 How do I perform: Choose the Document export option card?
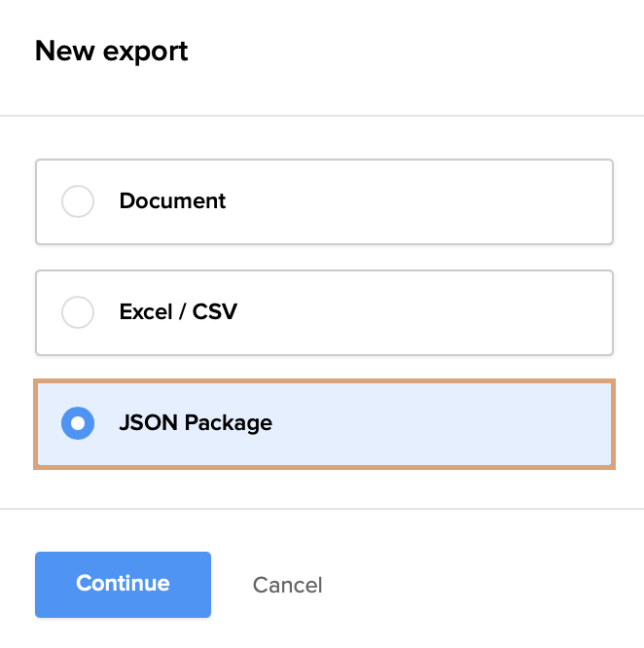389,201
